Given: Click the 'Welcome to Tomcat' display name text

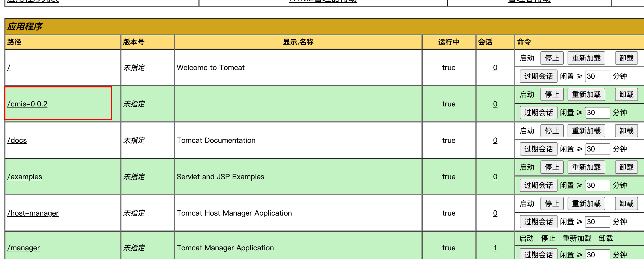Looking at the screenshot, I should point(211,68).
